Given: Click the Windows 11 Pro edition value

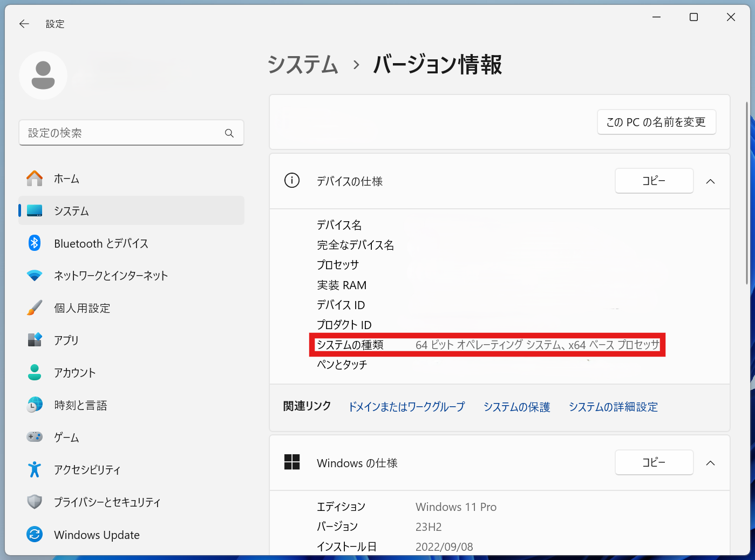Looking at the screenshot, I should (456, 507).
